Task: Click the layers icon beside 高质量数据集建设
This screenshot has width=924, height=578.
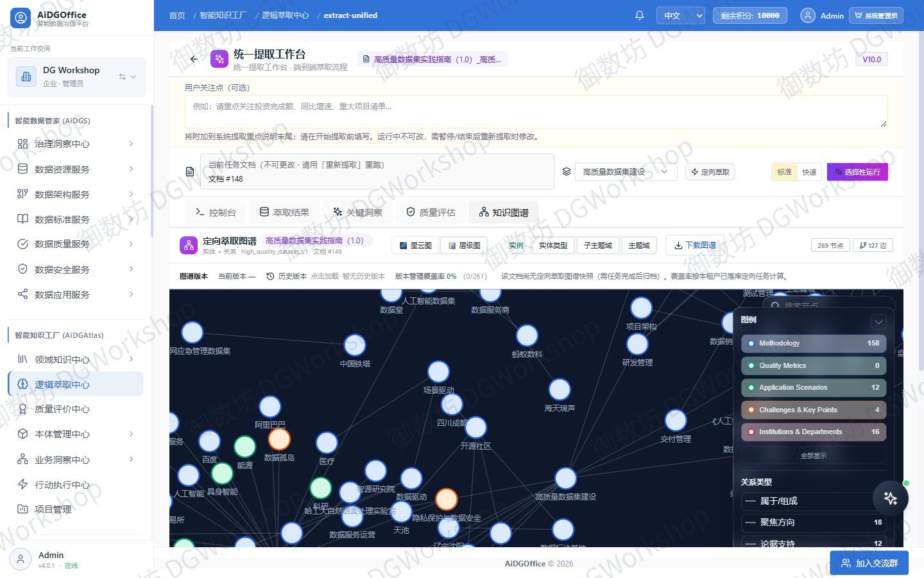Action: click(x=567, y=171)
